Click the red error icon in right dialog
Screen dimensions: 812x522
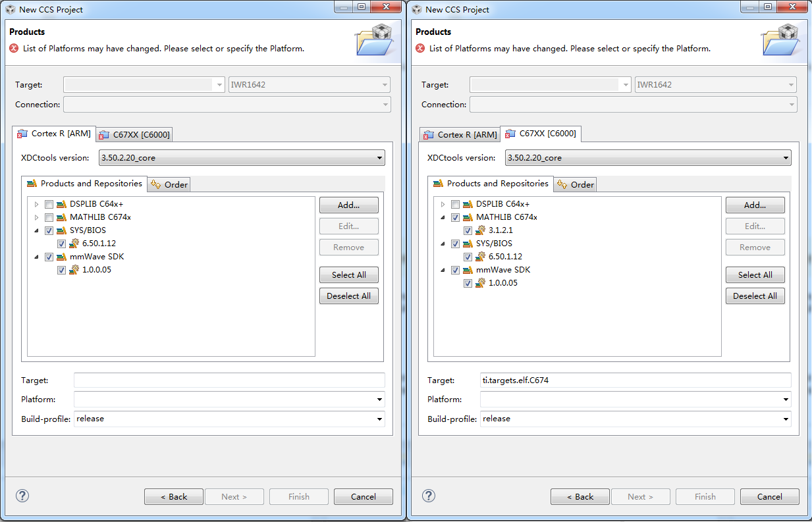pos(420,48)
